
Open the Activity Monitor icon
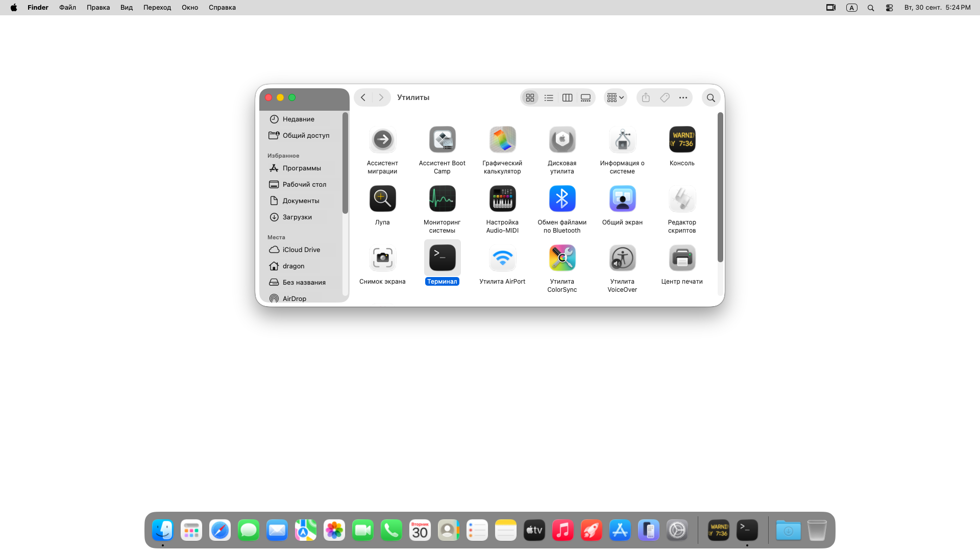[442, 199]
